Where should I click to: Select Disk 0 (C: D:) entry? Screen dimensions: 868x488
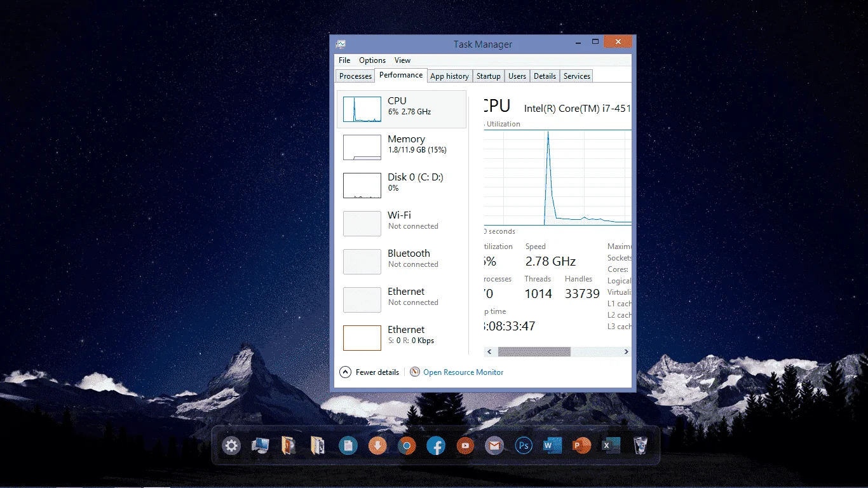[x=402, y=186]
